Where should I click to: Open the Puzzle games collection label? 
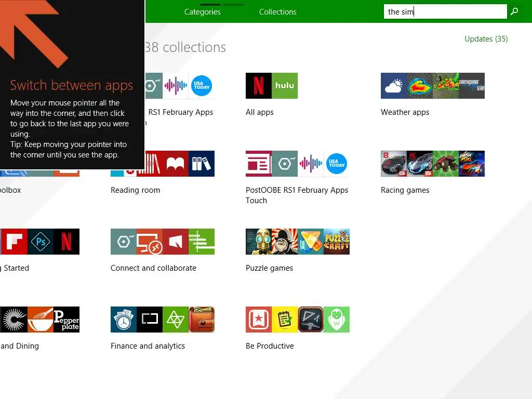tap(270, 268)
